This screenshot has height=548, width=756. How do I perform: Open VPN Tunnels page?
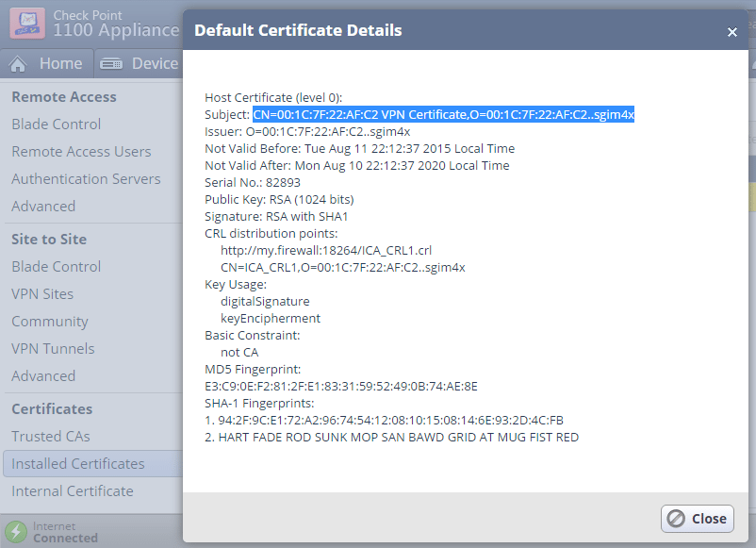click(x=53, y=349)
